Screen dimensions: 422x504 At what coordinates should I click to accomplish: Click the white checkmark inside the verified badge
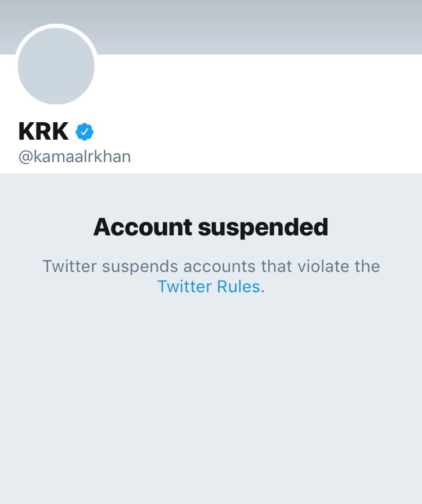(x=85, y=131)
